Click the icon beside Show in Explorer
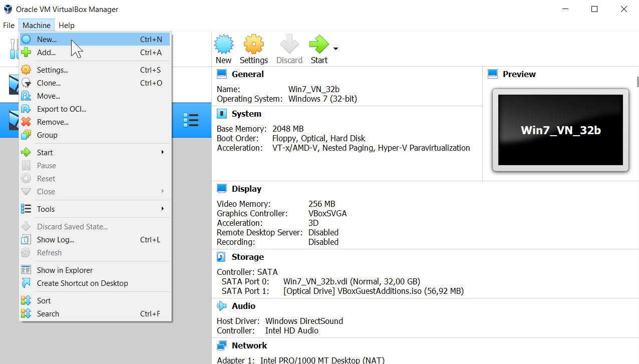This screenshot has width=639, height=364. (x=26, y=270)
